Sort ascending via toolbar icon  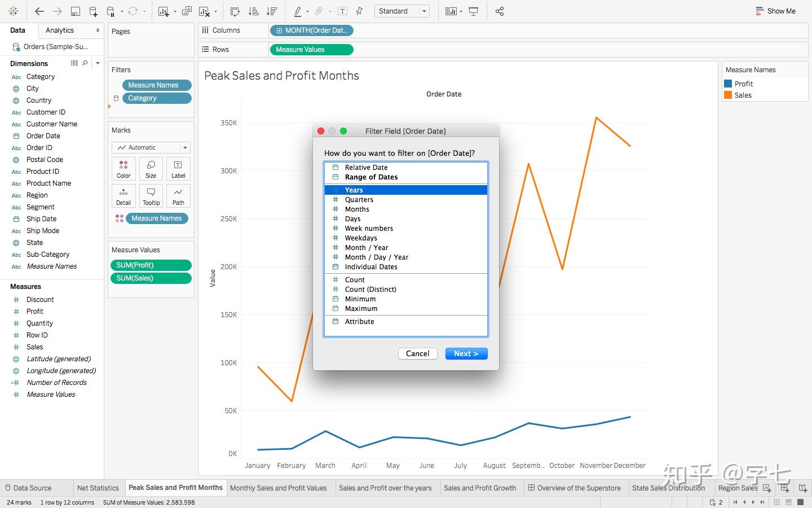(254, 11)
